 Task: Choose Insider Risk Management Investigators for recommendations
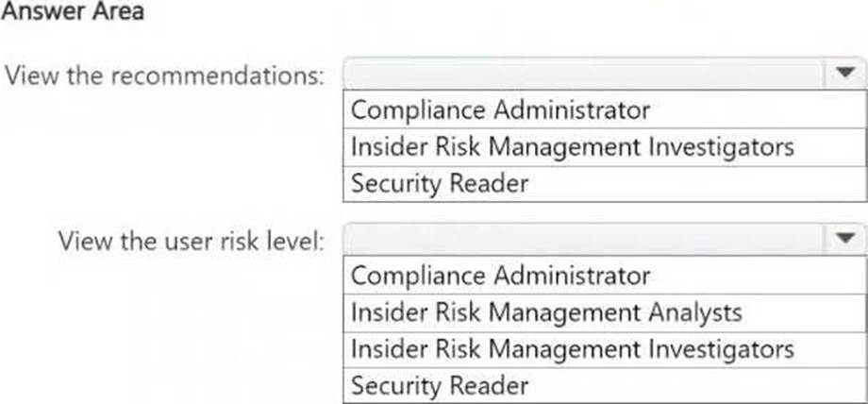(x=572, y=147)
